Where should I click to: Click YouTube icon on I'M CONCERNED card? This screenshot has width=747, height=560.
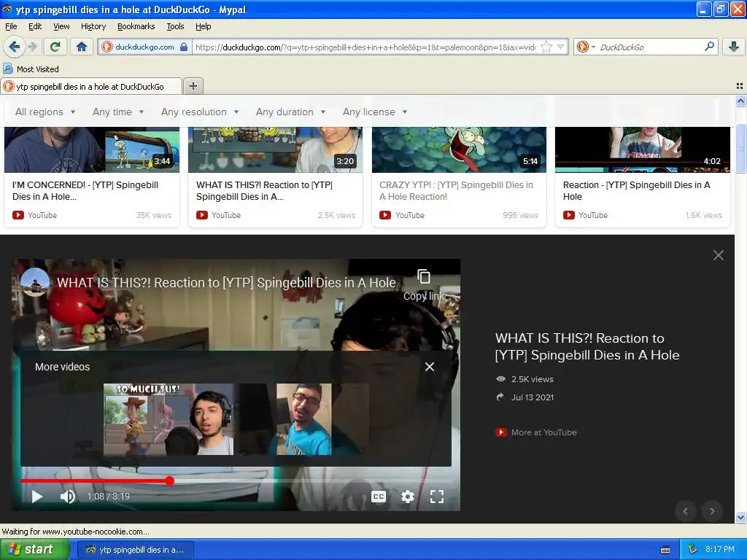(x=18, y=215)
